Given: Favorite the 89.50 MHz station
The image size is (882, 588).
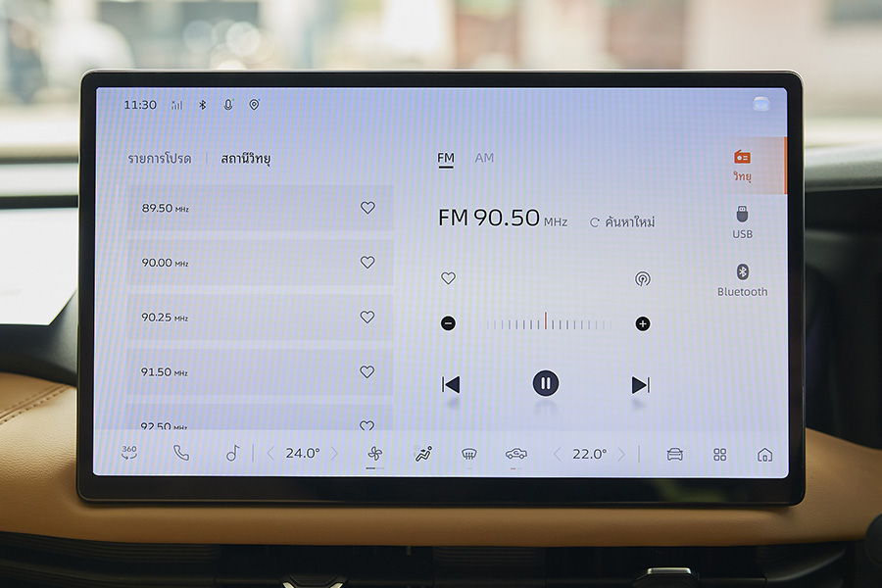Looking at the screenshot, I should click(x=367, y=208).
